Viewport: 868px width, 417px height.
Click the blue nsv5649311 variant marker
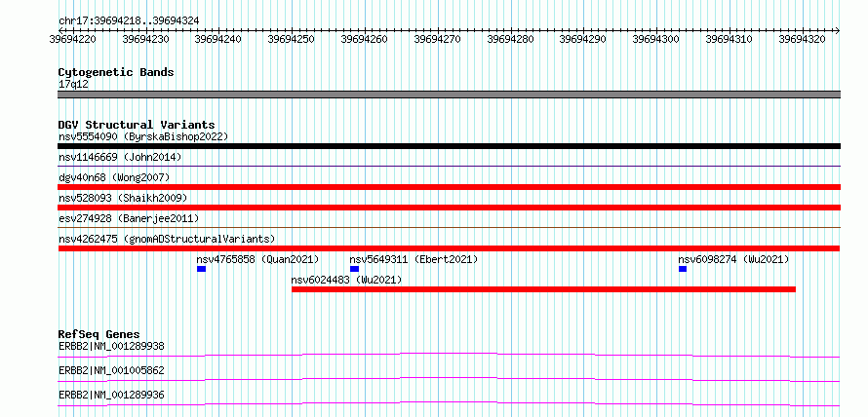[354, 269]
